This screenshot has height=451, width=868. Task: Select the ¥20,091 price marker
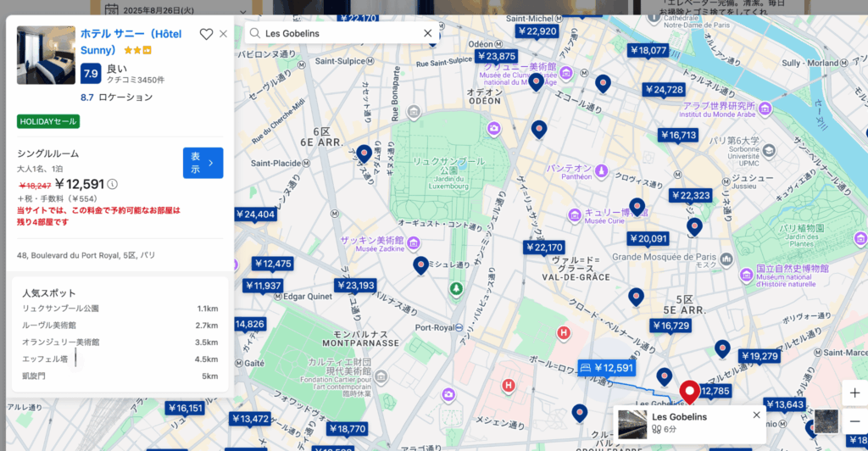coord(648,238)
